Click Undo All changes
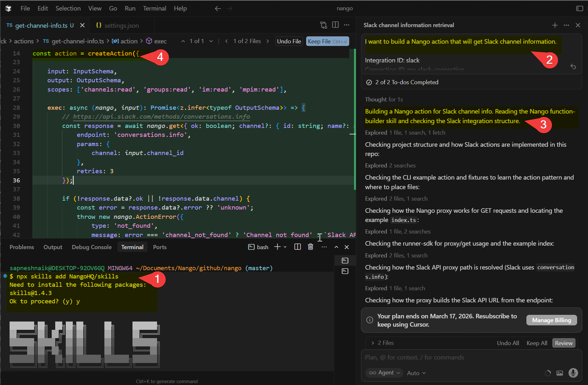Image resolution: width=588 pixels, height=385 pixels. coord(508,343)
